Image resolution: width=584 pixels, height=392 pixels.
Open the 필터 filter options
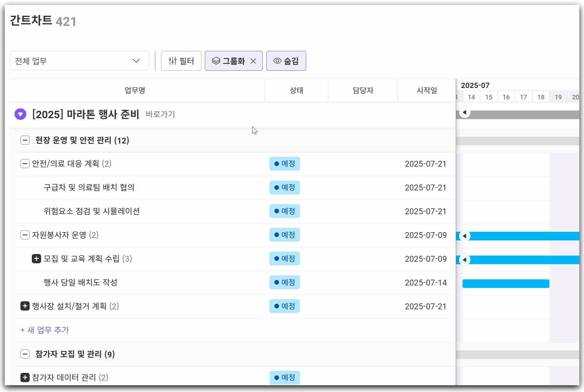[181, 61]
